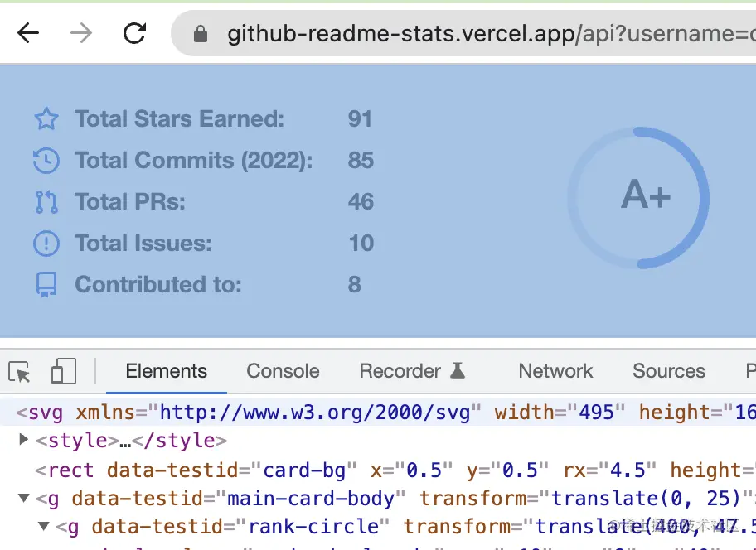Click the width="495" attribute
Screen dimensions: 756x550
(560, 412)
